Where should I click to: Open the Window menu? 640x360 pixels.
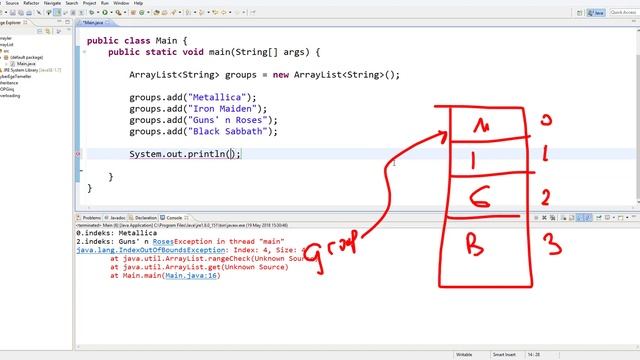click(121, 3)
